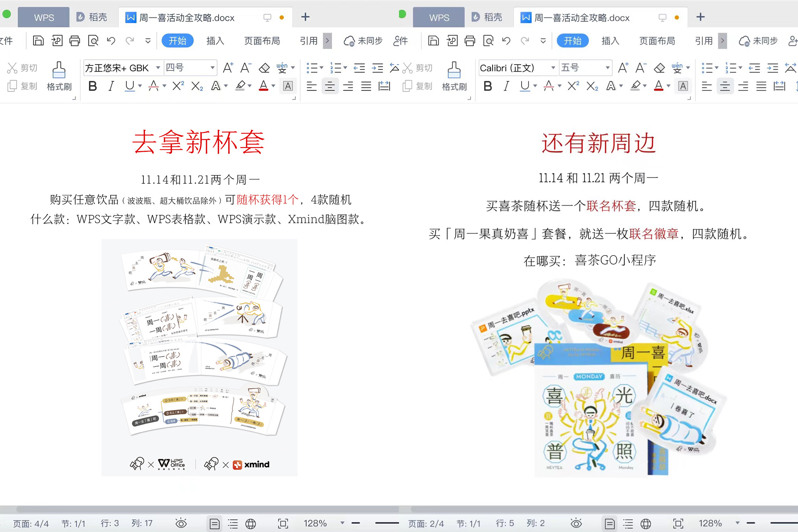
Task: Toggle eye protection mode in left status bar
Action: (x=181, y=523)
